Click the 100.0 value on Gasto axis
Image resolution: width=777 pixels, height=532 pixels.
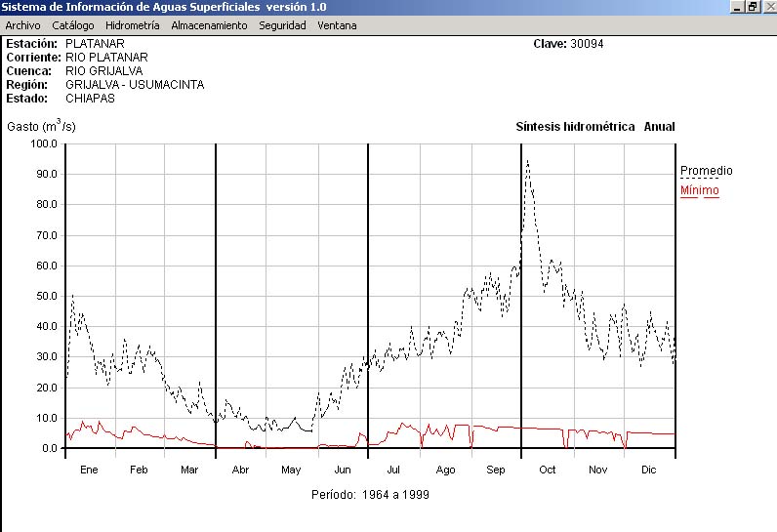pyautogui.click(x=44, y=143)
